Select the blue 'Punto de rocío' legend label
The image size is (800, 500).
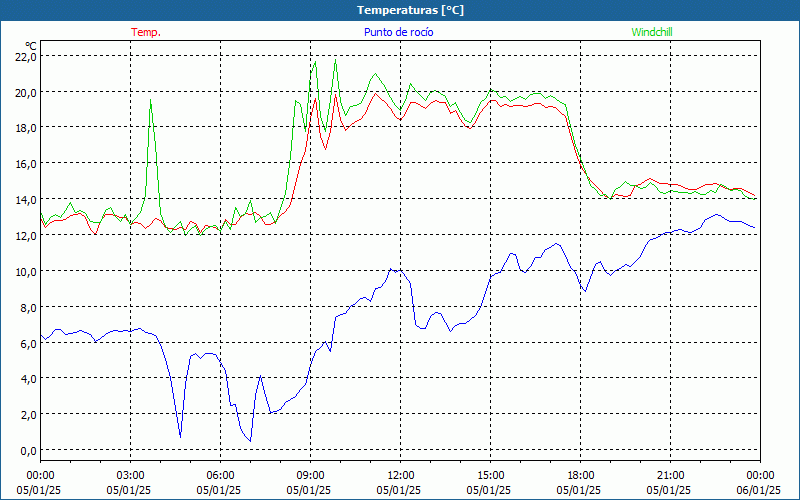(x=398, y=32)
